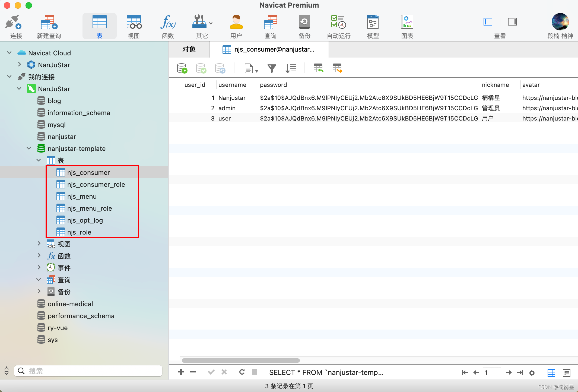The width and height of the screenshot is (578, 392).
Task: Click the filter funnel icon
Action: 272,68
